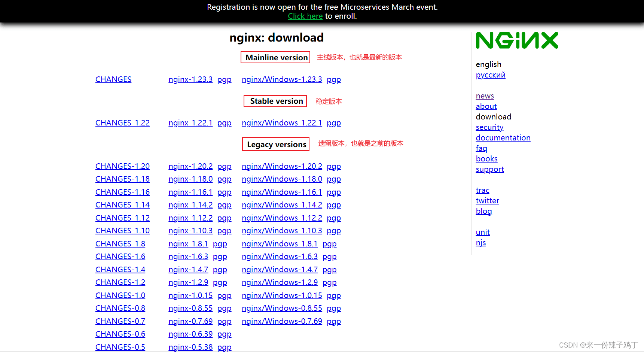This screenshot has width=644, height=352.
Task: Open the security page
Action: [489, 127]
